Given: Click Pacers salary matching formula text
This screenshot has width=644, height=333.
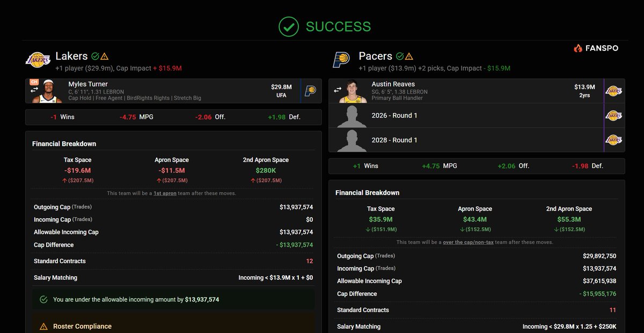Looking at the screenshot, I should (x=569, y=327).
